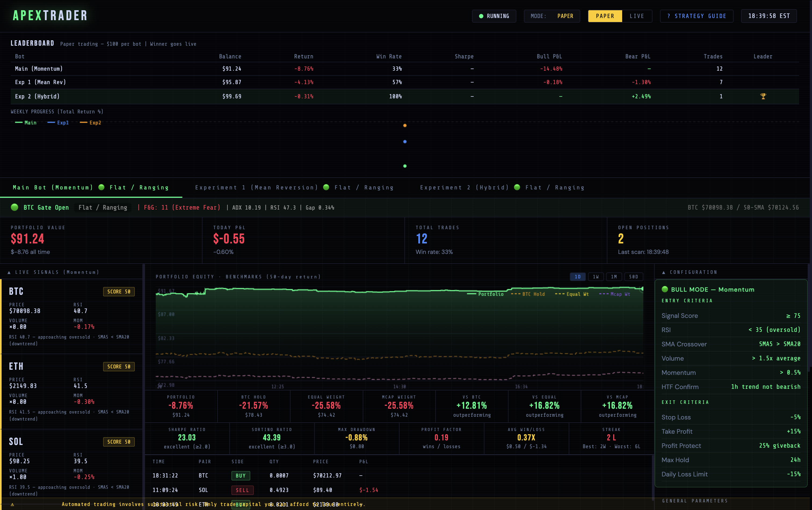
Task: Click the BTC Gate Open green indicator
Action: 15,207
